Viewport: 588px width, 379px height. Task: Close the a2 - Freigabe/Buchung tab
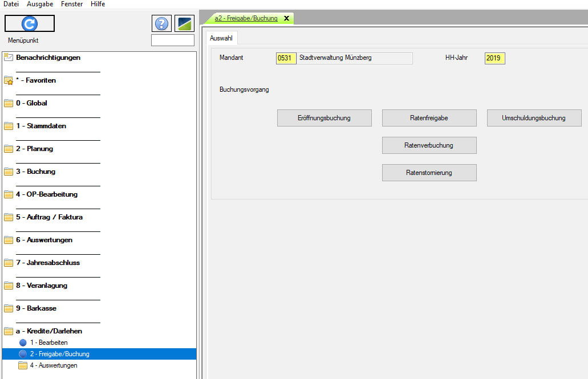[x=286, y=18]
